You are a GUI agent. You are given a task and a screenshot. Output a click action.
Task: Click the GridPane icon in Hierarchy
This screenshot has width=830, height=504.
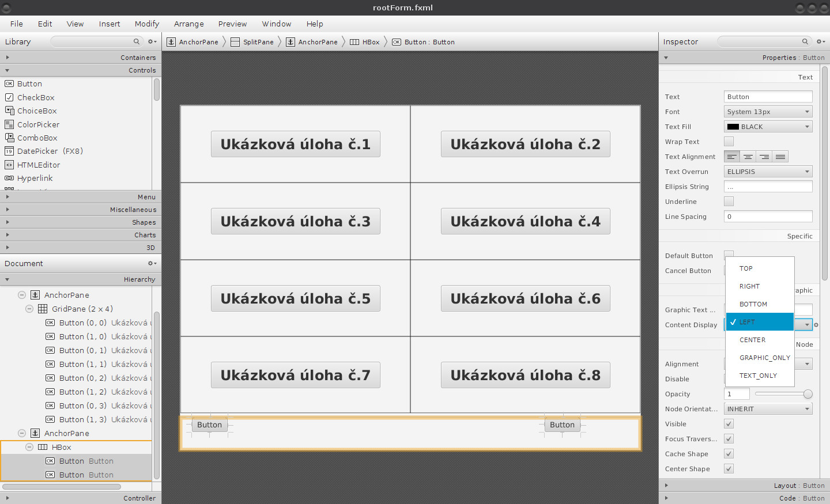[x=43, y=309]
